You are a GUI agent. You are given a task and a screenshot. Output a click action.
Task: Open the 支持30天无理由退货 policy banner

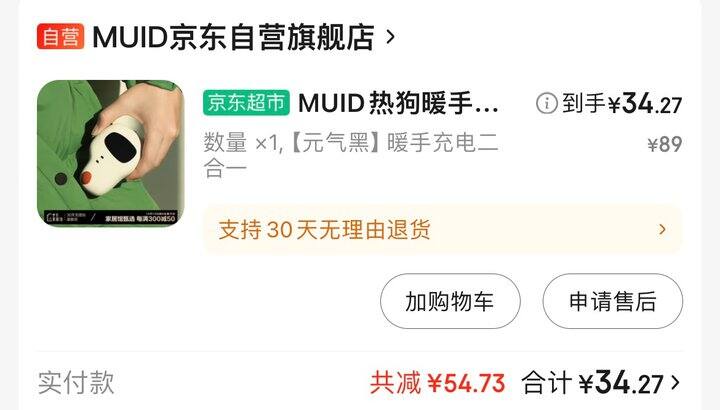[442, 230]
